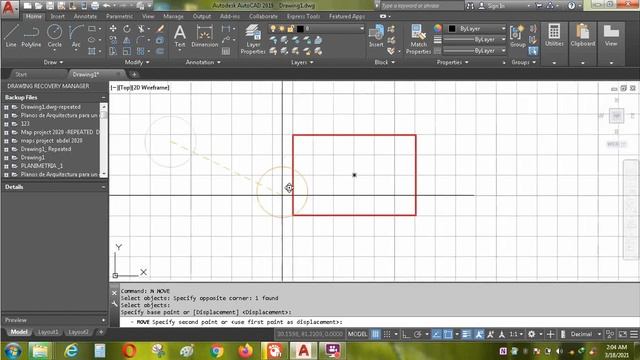Screen dimensions: 640x360
Task: Select the Dimension tool
Action: tap(204, 36)
